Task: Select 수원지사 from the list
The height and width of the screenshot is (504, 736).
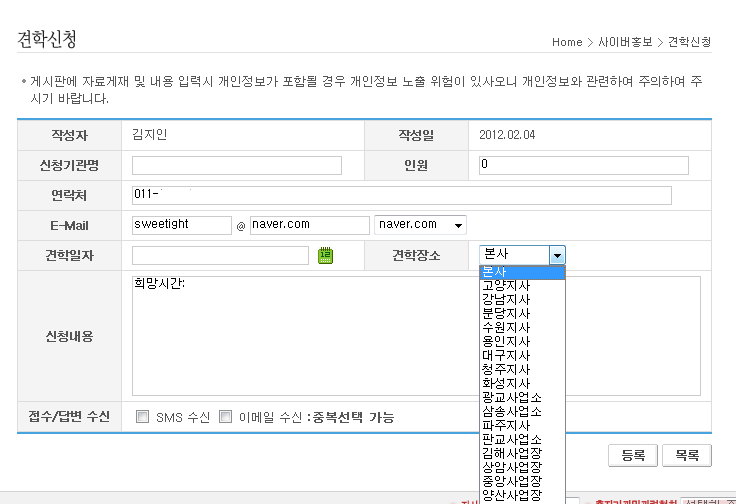Action: [x=522, y=328]
